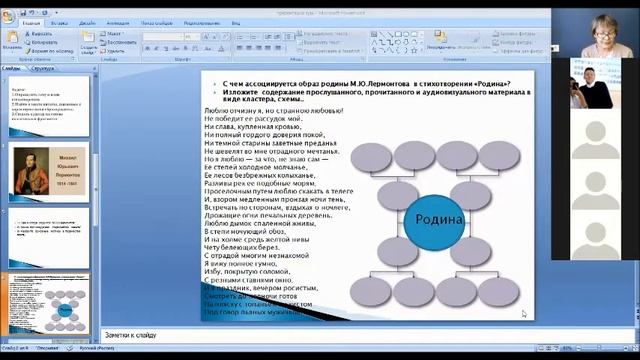Open the Дизайн ribbon tab
The width and height of the screenshot is (640, 360).
pos(87,23)
